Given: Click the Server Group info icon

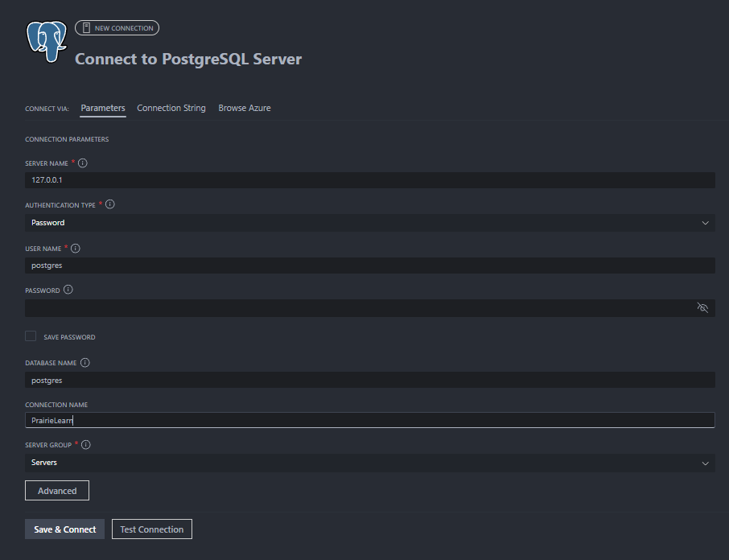Looking at the screenshot, I should (x=86, y=445).
